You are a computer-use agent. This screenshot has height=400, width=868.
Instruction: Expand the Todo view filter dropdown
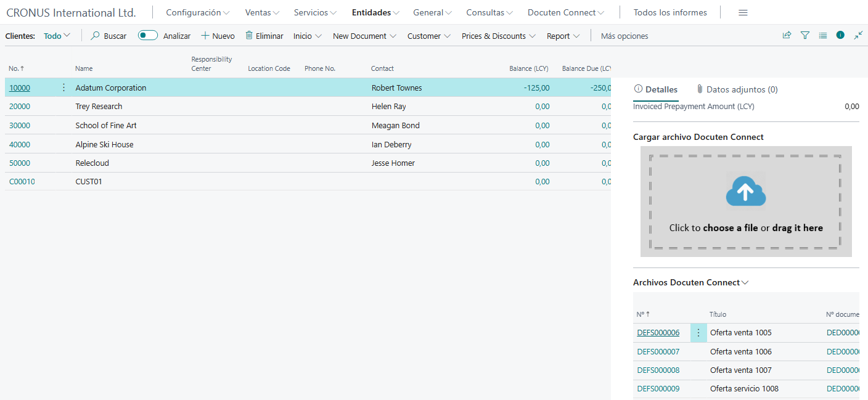57,36
